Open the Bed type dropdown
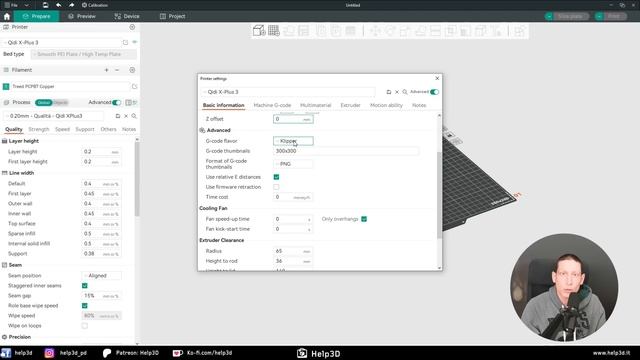The height and width of the screenshot is (360, 640). pos(84,54)
